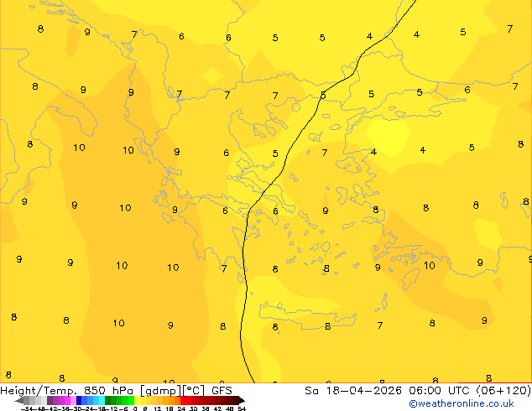The image size is (532, 411).
Task: Pick the dark green swatch above -12
Action: (108, 400)
